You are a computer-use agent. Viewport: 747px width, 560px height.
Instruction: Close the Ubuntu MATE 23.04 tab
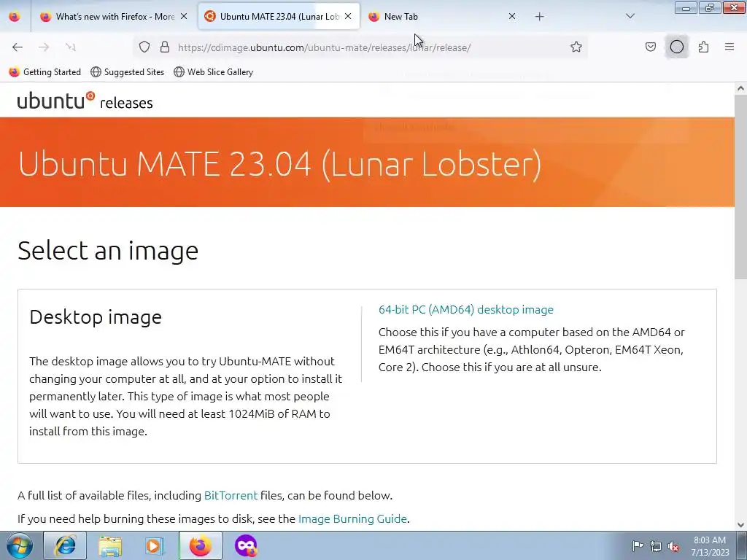tap(348, 17)
